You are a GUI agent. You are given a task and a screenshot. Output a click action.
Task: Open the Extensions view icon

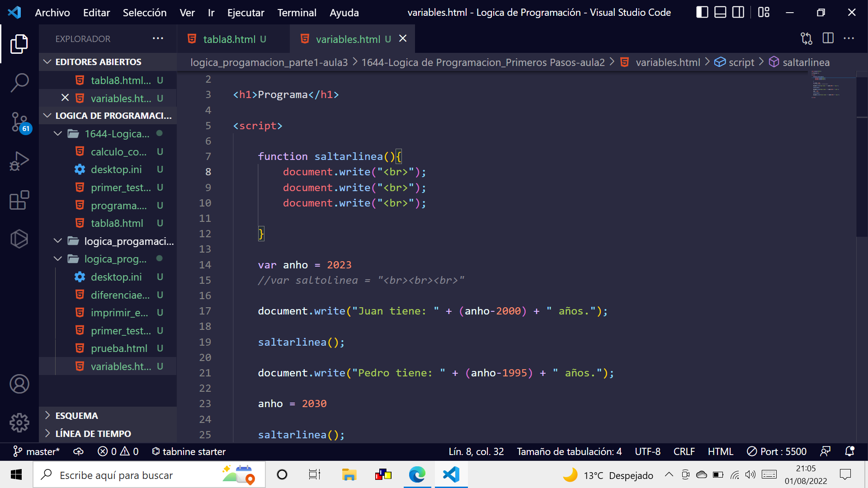coord(19,200)
